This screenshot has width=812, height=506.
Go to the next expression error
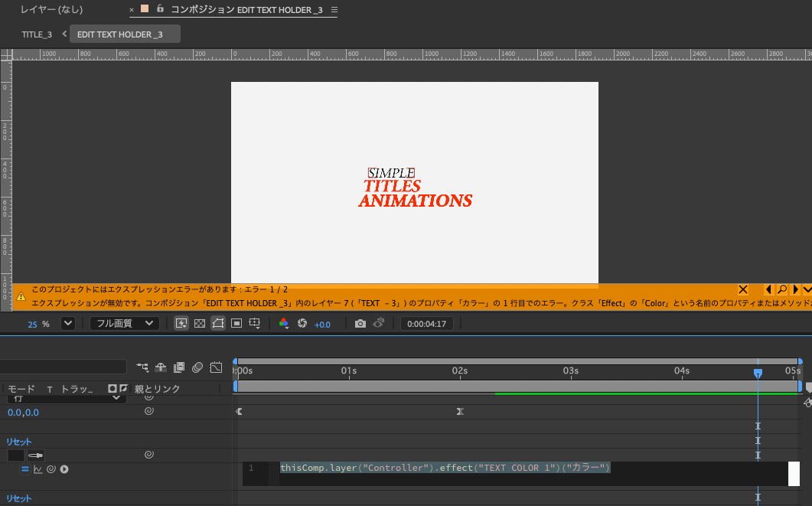(795, 289)
